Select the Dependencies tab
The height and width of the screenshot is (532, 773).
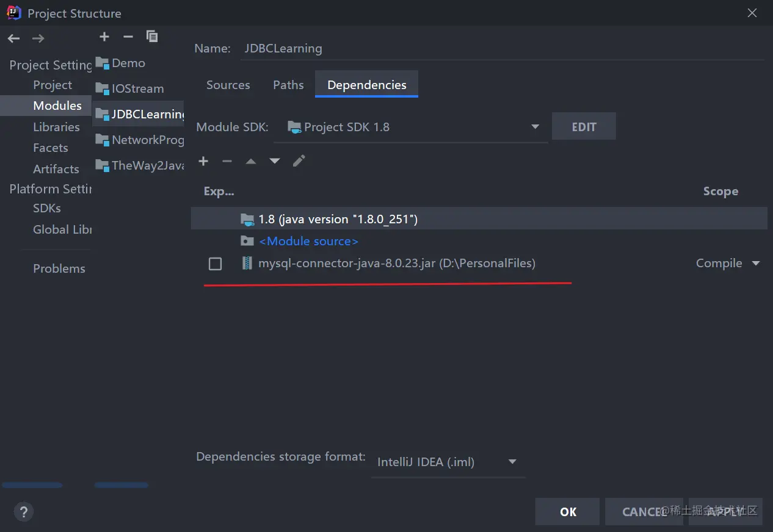[x=367, y=85]
